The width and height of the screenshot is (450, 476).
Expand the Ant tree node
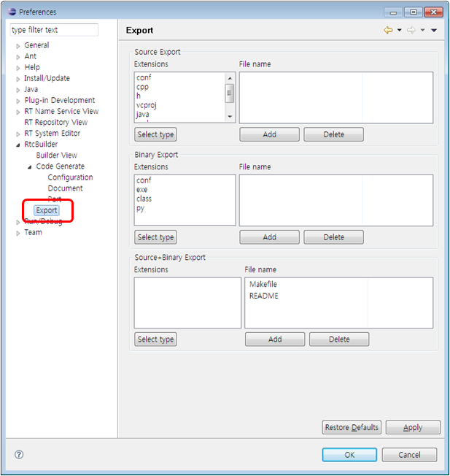[18, 57]
